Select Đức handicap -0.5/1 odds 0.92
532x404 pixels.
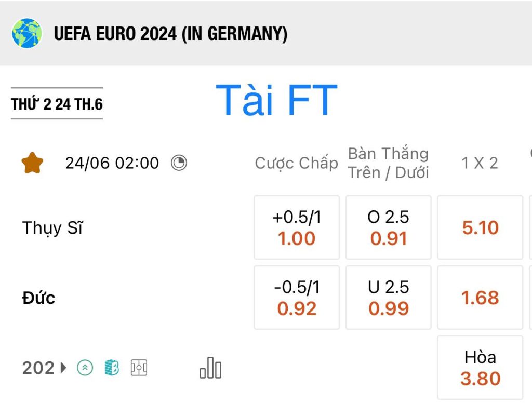coord(297,298)
